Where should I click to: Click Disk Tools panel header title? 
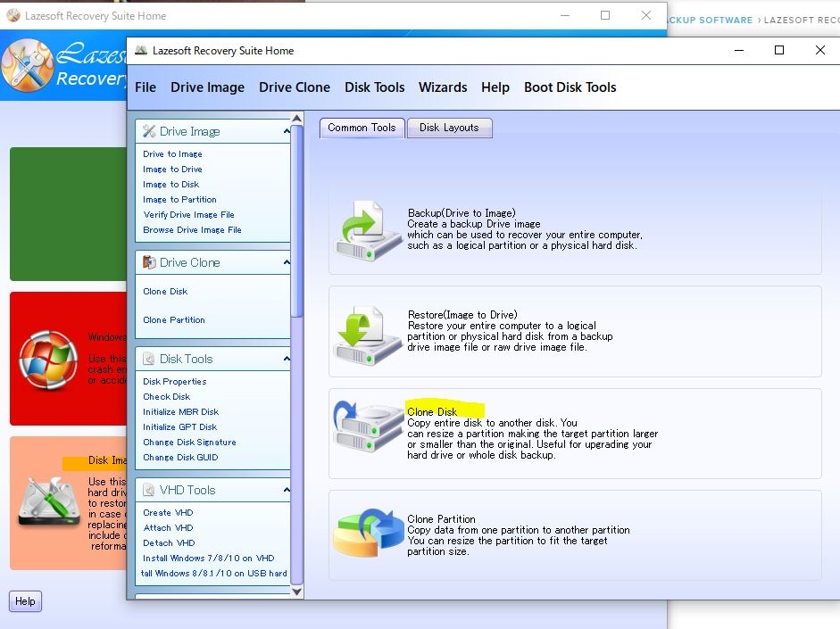point(186,360)
